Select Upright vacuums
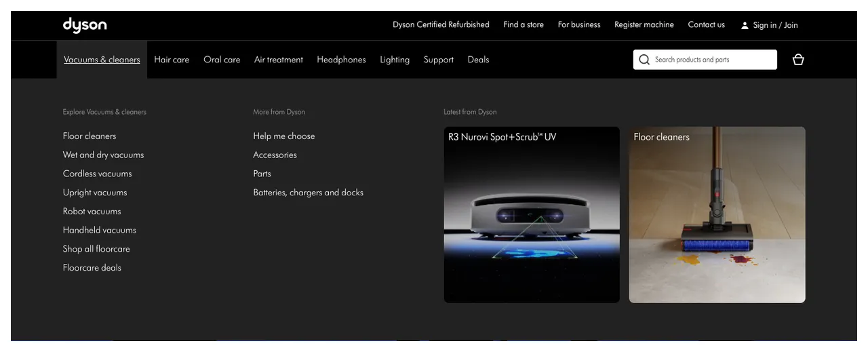This screenshot has width=868, height=352. tap(95, 193)
